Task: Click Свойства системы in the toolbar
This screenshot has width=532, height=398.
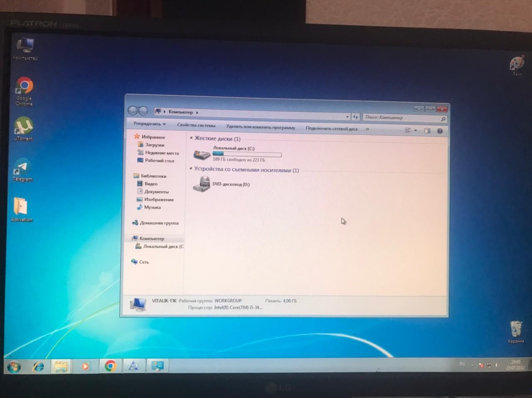Action: point(196,125)
